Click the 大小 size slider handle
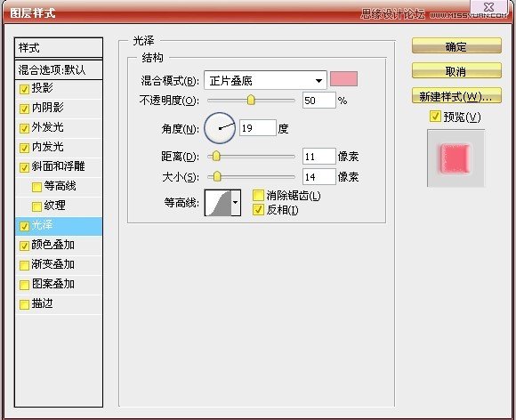 coord(217,176)
